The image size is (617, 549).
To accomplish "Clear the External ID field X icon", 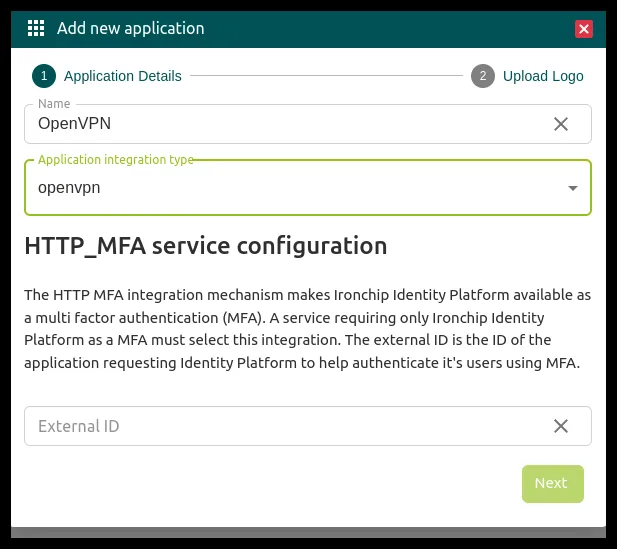I will click(x=561, y=426).
